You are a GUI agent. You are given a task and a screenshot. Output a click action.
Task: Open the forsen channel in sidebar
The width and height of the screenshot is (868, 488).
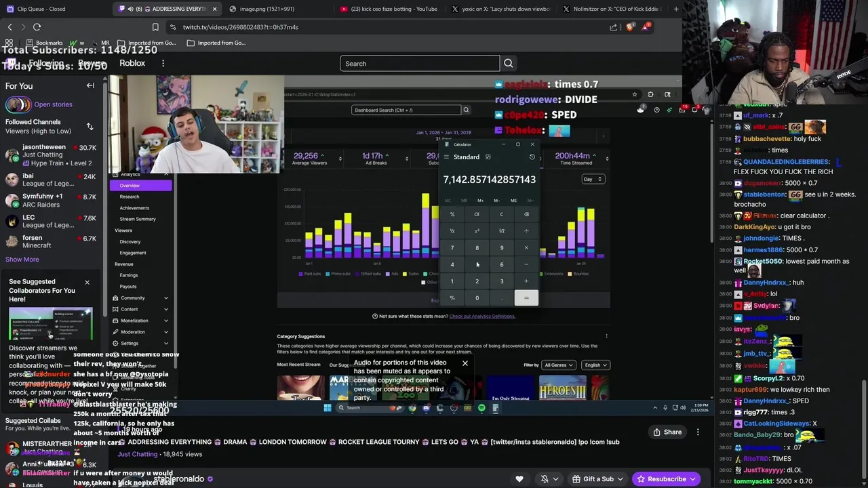point(51,242)
